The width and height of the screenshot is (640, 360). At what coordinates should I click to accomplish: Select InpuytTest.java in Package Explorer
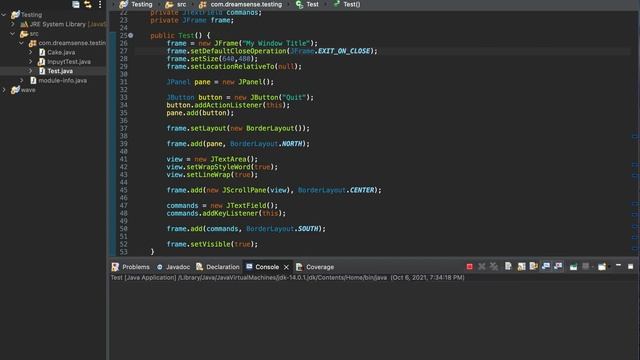(69, 62)
